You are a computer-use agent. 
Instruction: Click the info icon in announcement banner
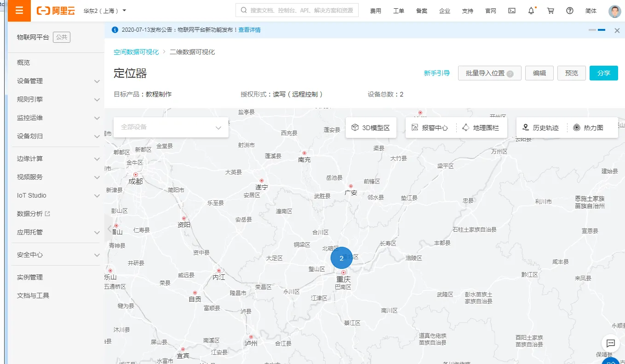[115, 30]
